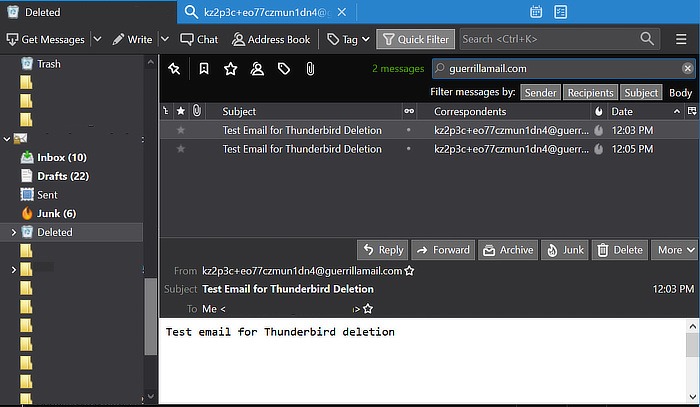
Task: Open the Drafts (22) folder
Action: click(63, 176)
